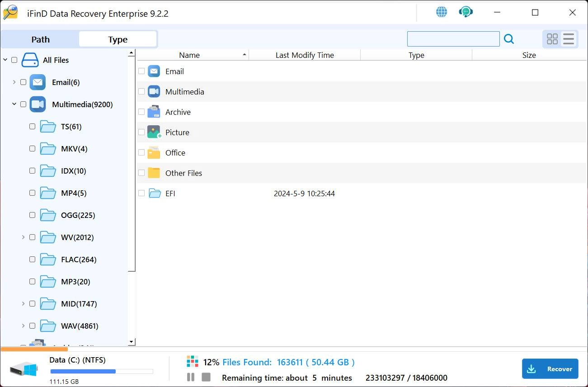Pause the scan in progress
Image resolution: width=588 pixels, height=387 pixels.
(191, 377)
